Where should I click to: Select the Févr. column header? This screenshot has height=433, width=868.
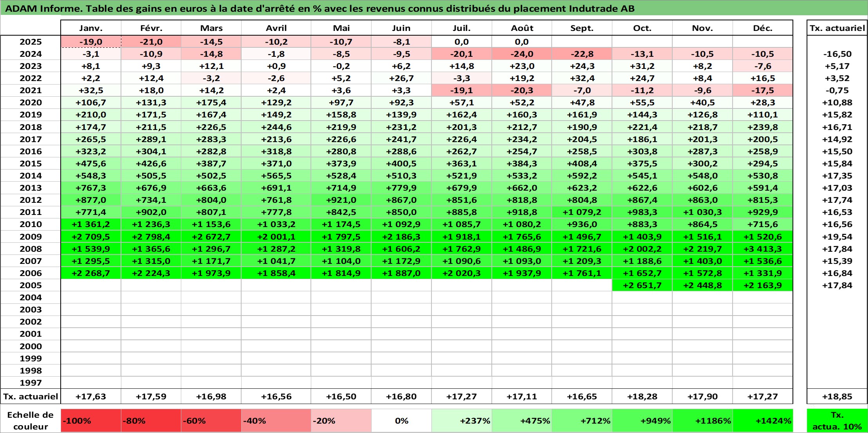click(x=151, y=28)
